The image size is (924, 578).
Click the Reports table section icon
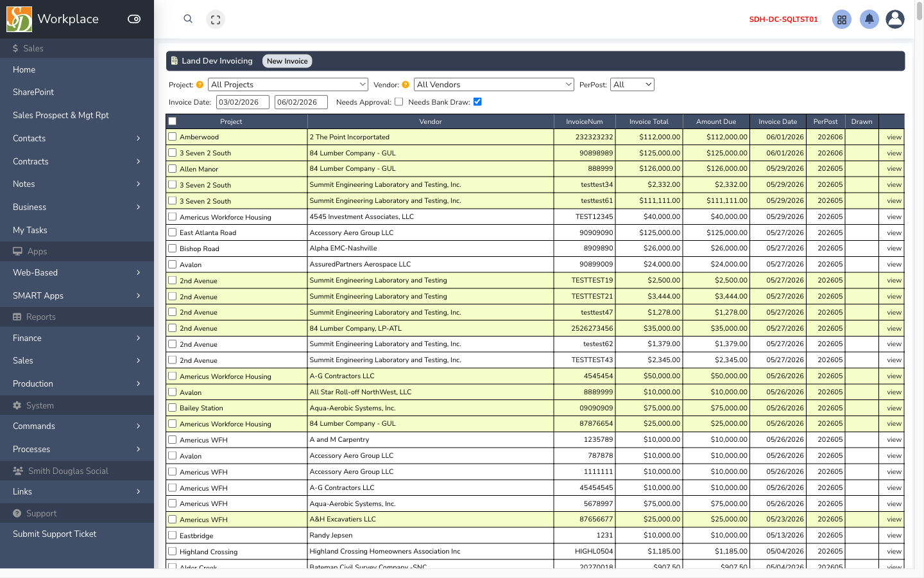click(x=17, y=317)
